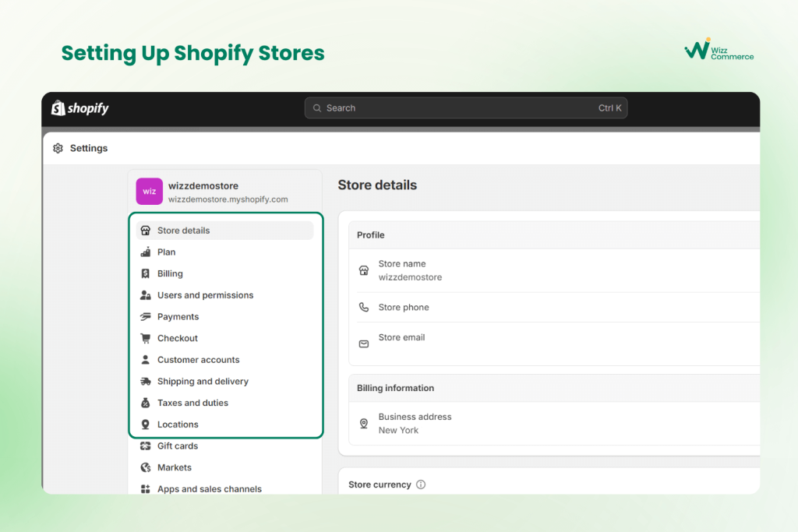Click the Checkout cart icon

click(x=146, y=338)
